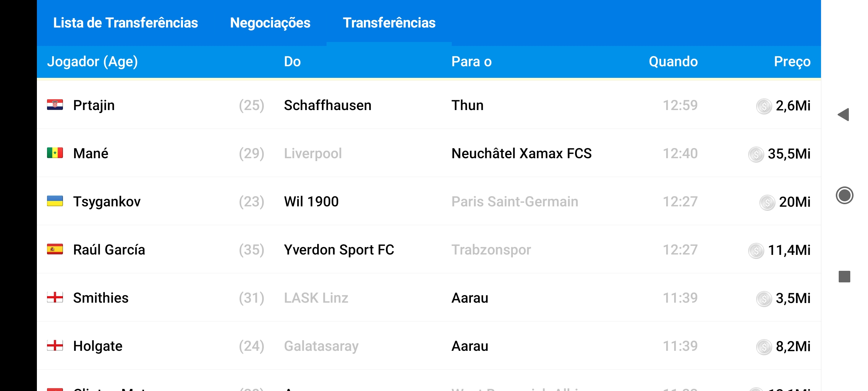Tap the Android back navigation triangle
This screenshot has height=391, width=868.
pyautogui.click(x=843, y=115)
